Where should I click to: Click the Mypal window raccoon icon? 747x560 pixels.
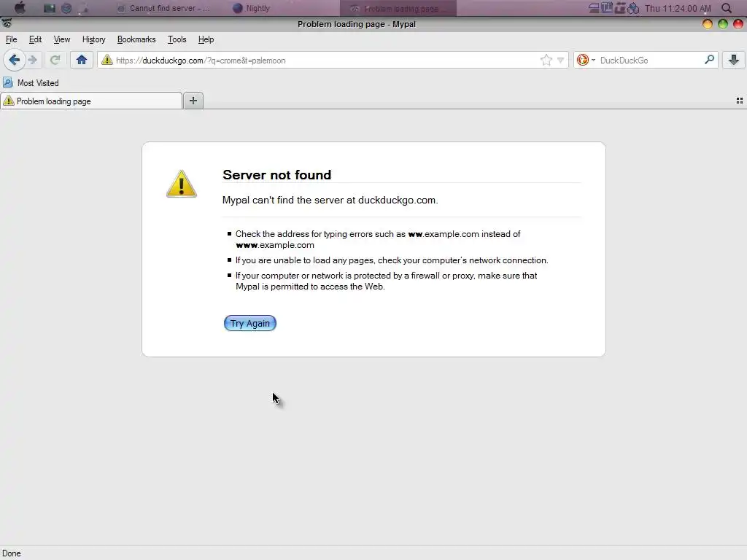[x=7, y=23]
